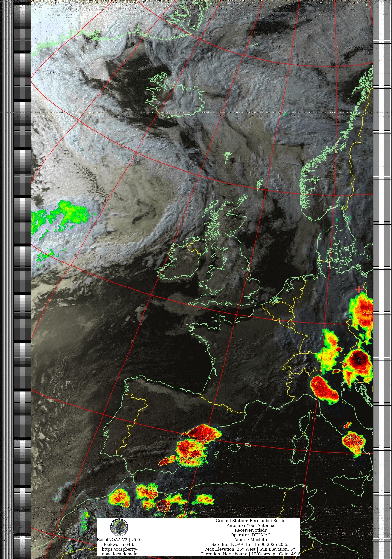
Task: Click 'Ground Station: Bernau bei Berlin' line
Action: click(x=251, y=521)
